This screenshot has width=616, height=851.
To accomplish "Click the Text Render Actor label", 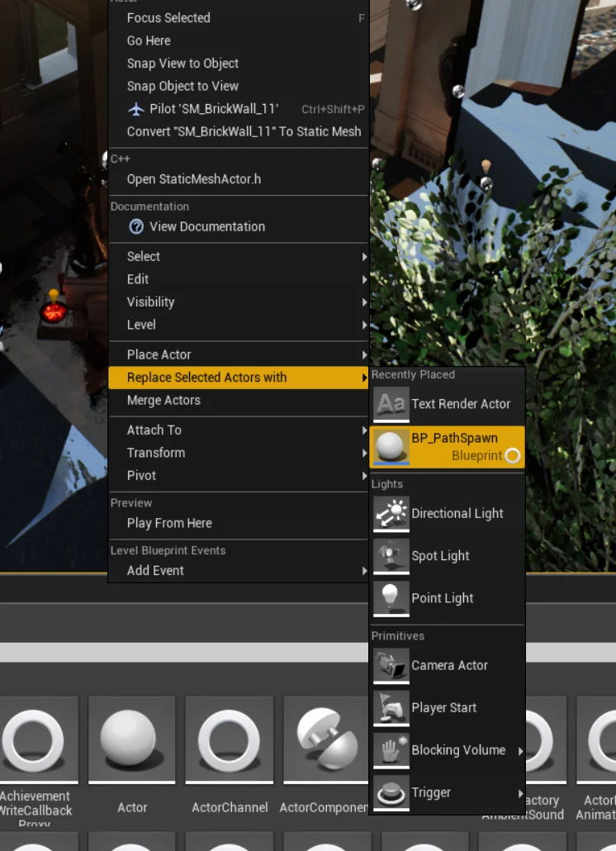I will coord(461,404).
